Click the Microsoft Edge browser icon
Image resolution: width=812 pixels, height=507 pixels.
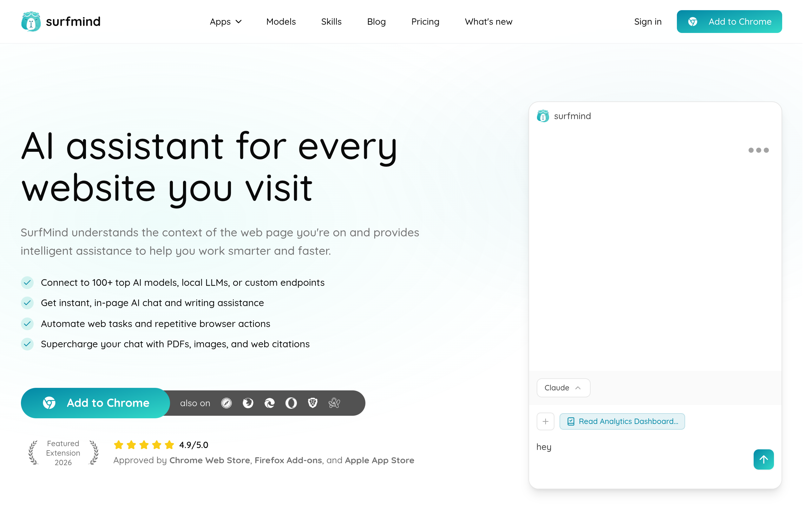click(x=269, y=403)
